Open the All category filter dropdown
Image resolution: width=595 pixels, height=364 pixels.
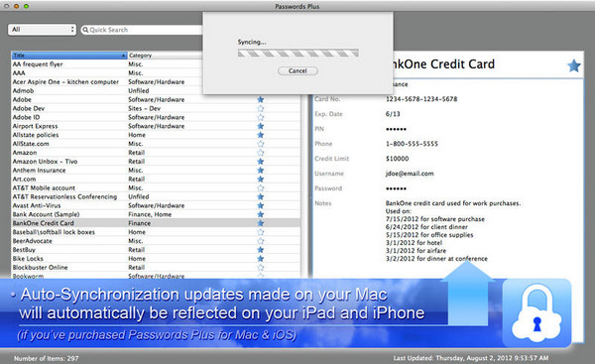42,30
